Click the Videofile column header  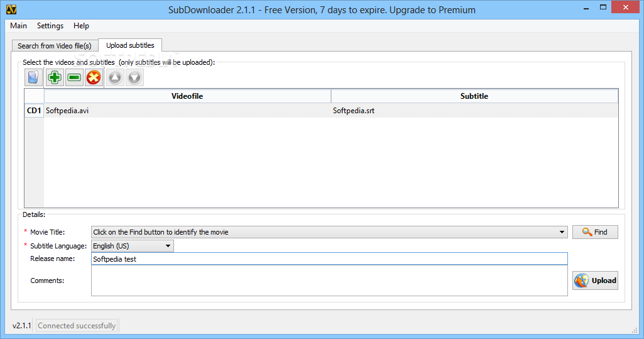pyautogui.click(x=187, y=96)
